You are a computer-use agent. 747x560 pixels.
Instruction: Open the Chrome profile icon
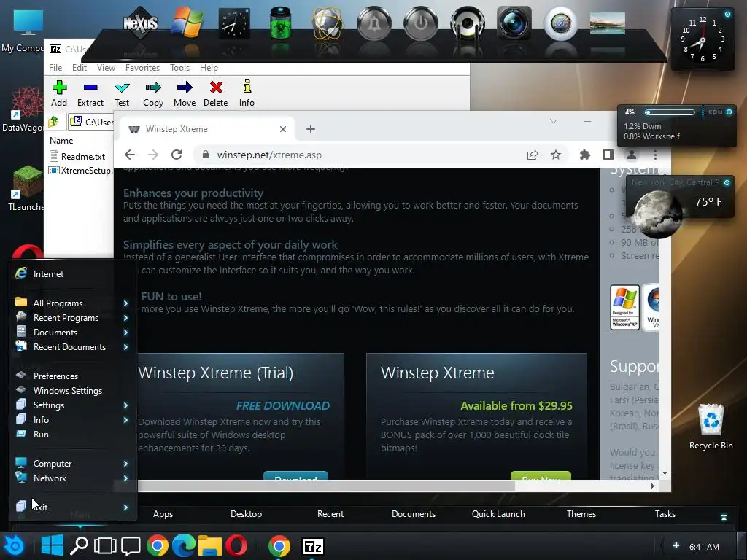pyautogui.click(x=632, y=155)
